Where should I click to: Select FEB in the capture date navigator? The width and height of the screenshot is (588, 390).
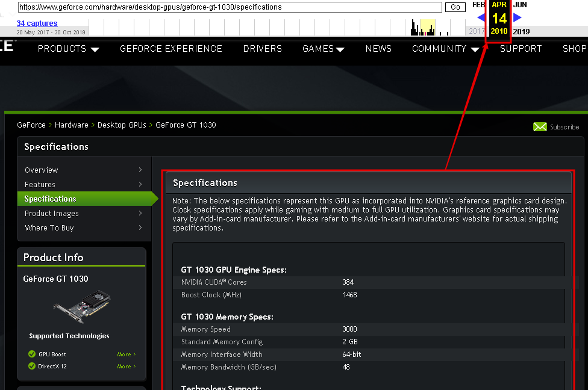pyautogui.click(x=479, y=5)
